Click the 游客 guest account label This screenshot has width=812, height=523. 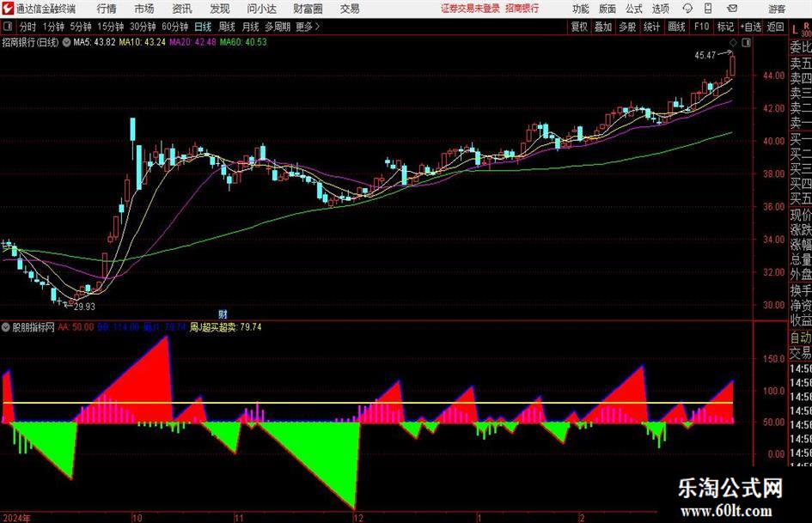[x=777, y=9]
